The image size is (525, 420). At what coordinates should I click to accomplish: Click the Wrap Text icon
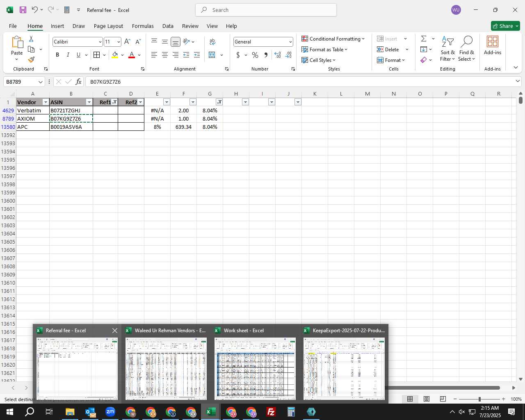pyautogui.click(x=212, y=41)
